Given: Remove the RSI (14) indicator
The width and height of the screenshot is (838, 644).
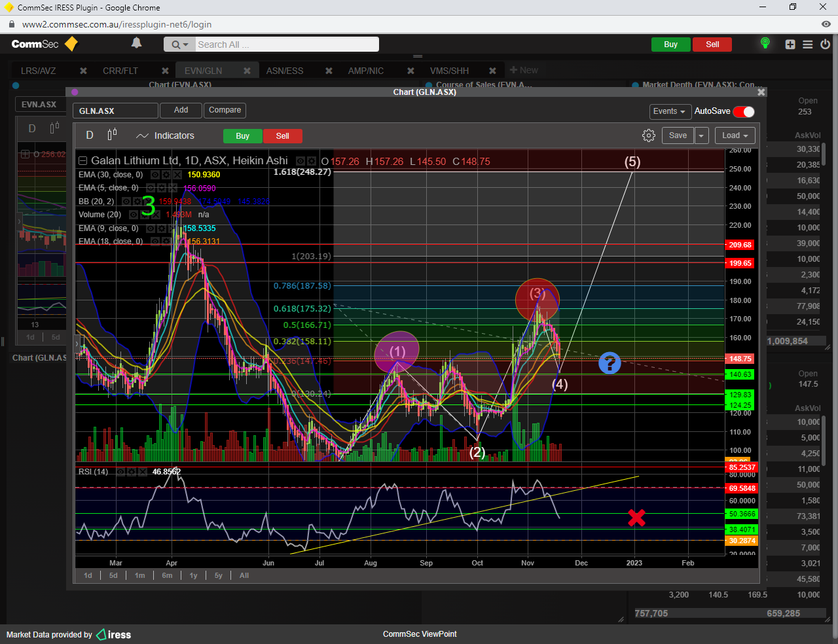Looking at the screenshot, I should coord(142,472).
